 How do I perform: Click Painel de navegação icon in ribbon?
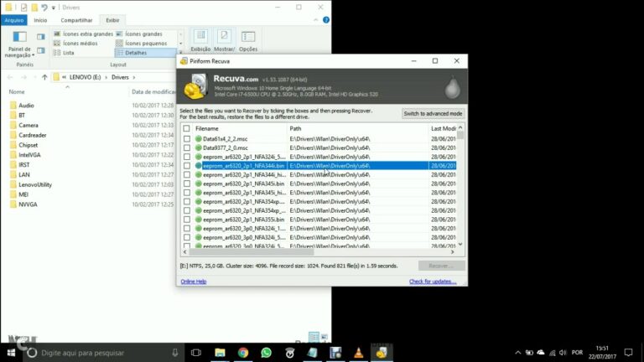19,37
